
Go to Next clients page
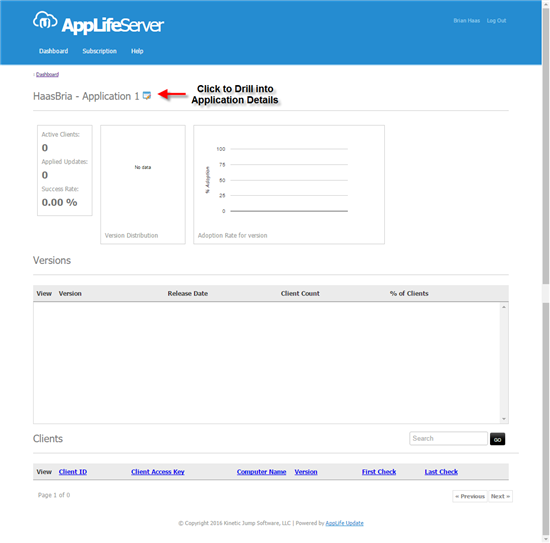500,496
